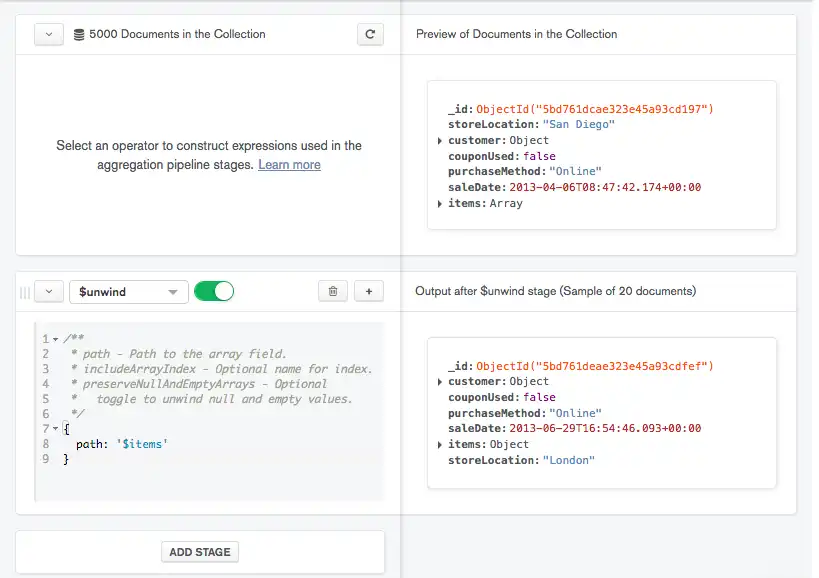The image size is (819, 578).
Task: Open the Learn more link
Action: pos(289,165)
